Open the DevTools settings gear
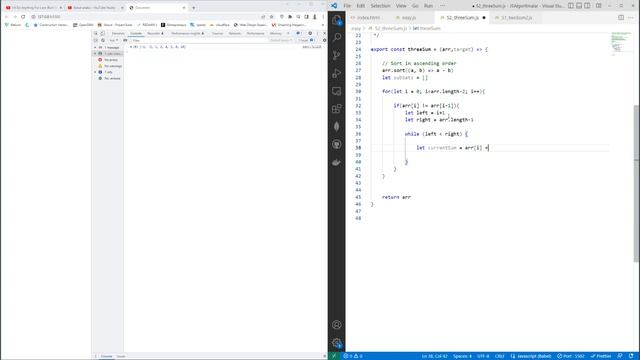The width and height of the screenshot is (640, 360). pos(310,33)
